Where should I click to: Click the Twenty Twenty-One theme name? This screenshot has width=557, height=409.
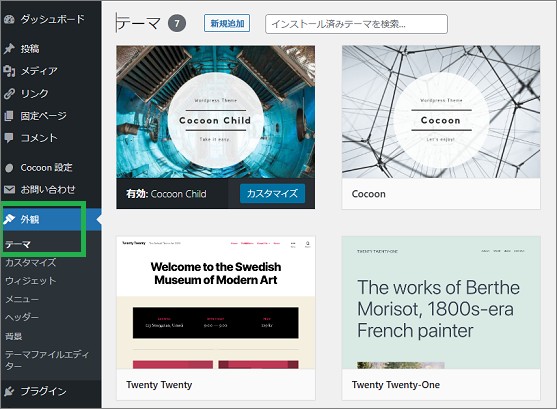point(396,385)
